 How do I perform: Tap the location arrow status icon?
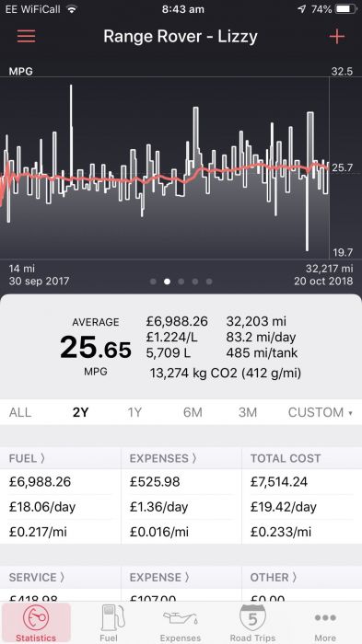click(302, 9)
